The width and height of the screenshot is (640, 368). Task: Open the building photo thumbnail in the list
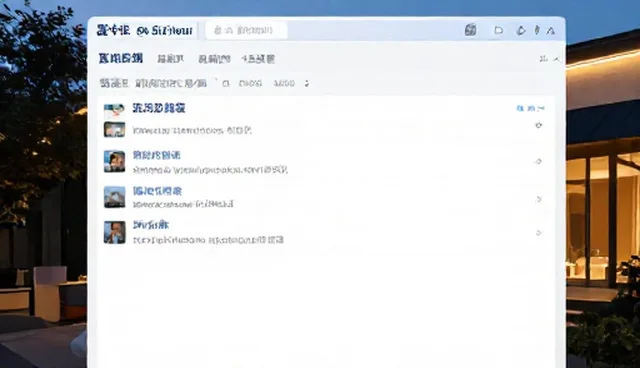pos(114,197)
